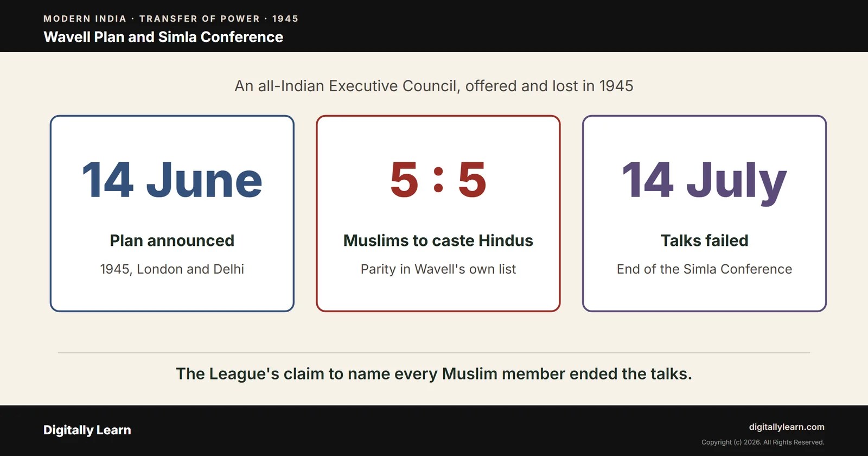Select the text 'End of the Simla Conference'
This screenshot has height=456, width=868.
coord(704,269)
